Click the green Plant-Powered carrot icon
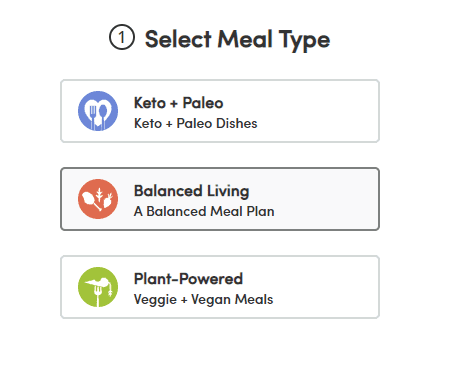The width and height of the screenshot is (451, 380). click(98, 287)
